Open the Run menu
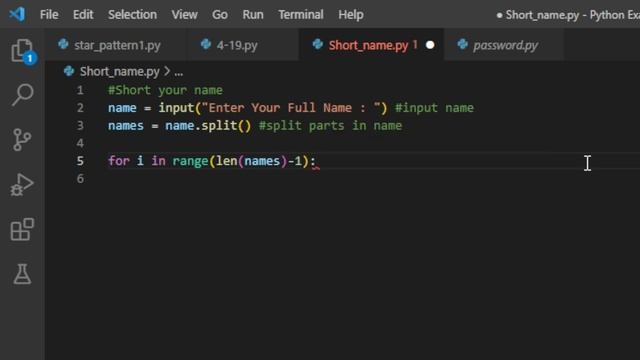The image size is (640, 360). pyautogui.click(x=253, y=15)
